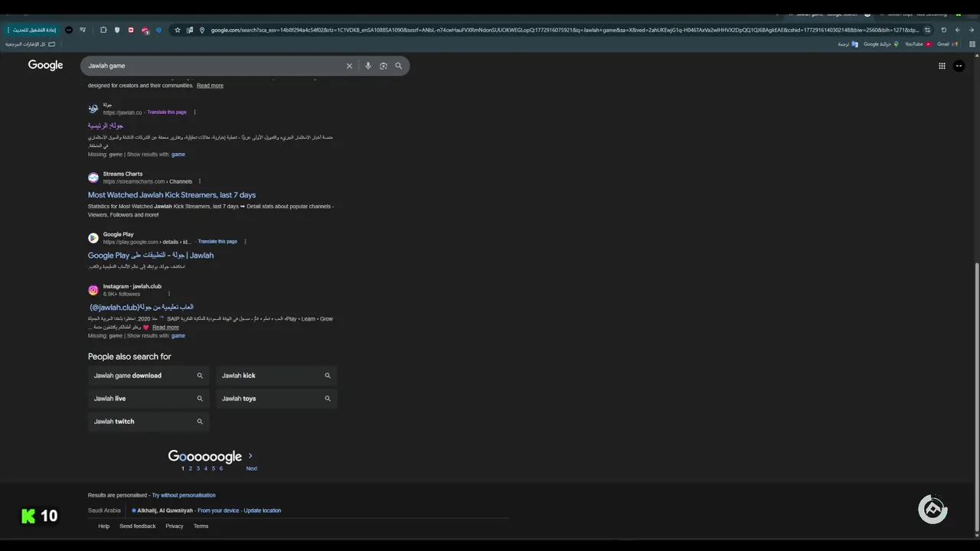Click the address bar URL
980x551 pixels.
point(564,30)
